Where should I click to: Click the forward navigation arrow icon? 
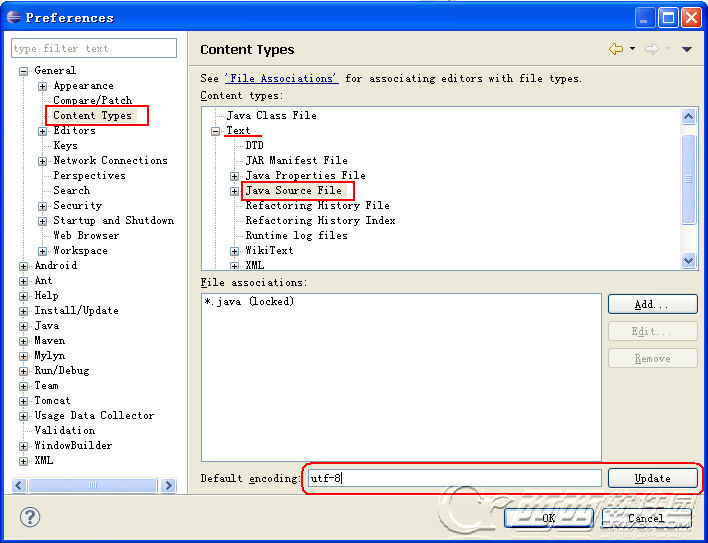click(x=652, y=49)
